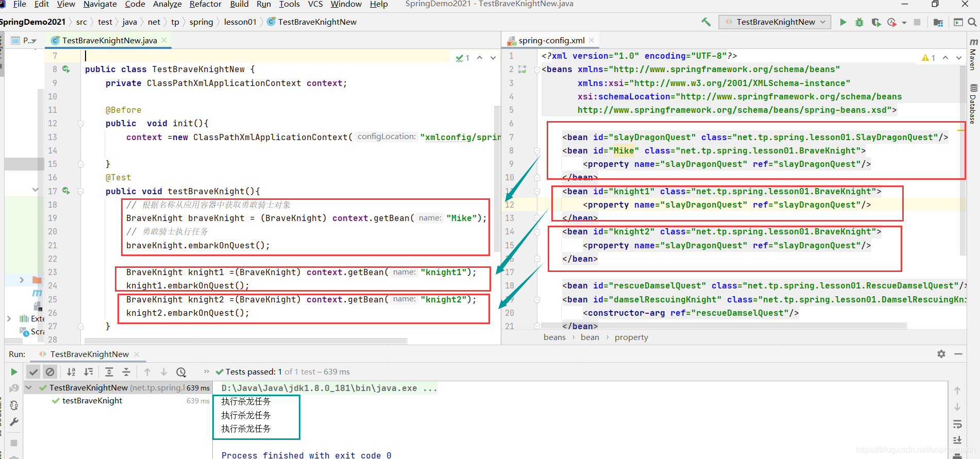Open the VCS menu

pyautogui.click(x=315, y=4)
